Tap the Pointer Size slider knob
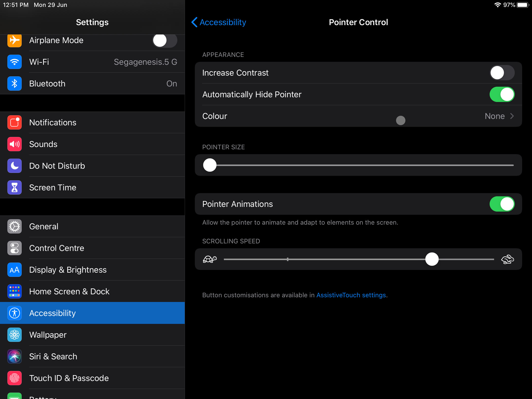 tap(210, 165)
